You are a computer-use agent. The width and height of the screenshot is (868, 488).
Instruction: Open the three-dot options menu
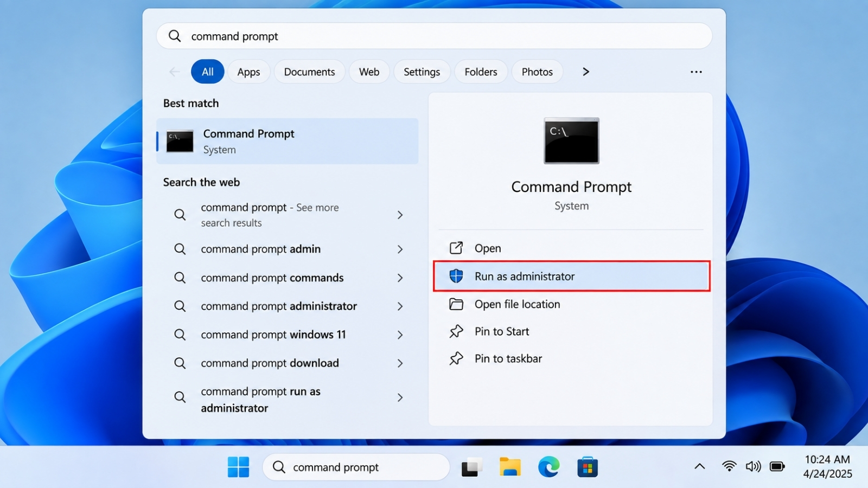696,72
